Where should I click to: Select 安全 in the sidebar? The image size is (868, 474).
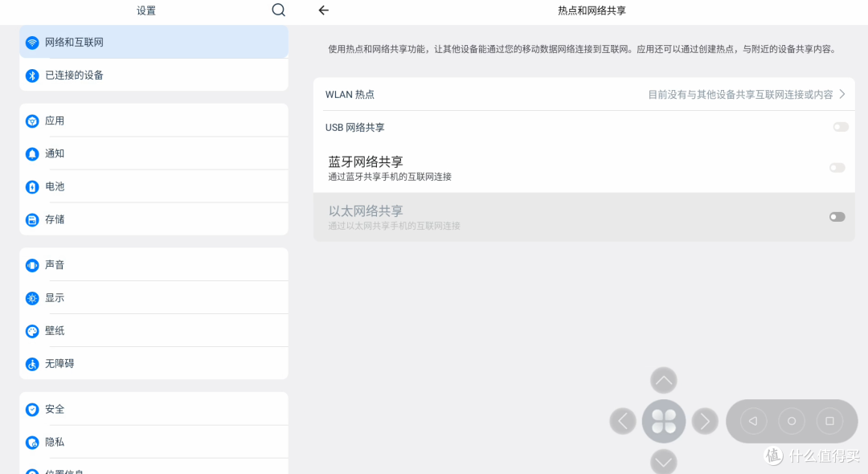tap(154, 409)
